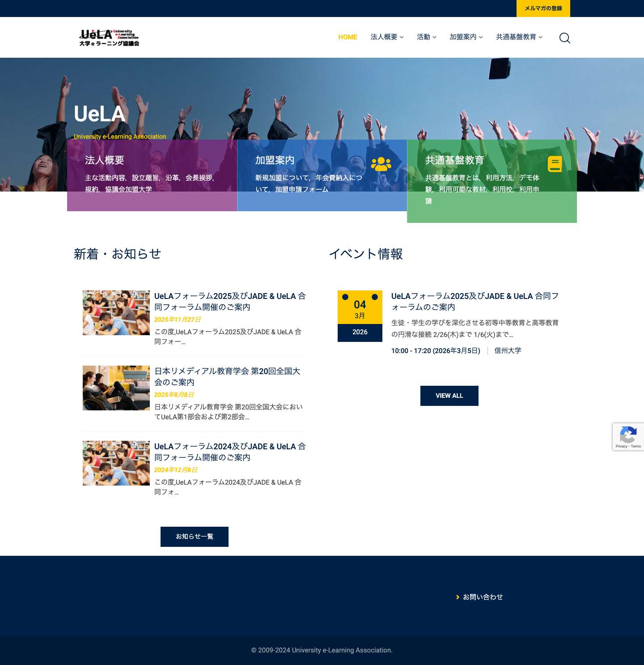Open the 信州大学 event venue link
The width and height of the screenshot is (644, 665).
click(x=508, y=350)
